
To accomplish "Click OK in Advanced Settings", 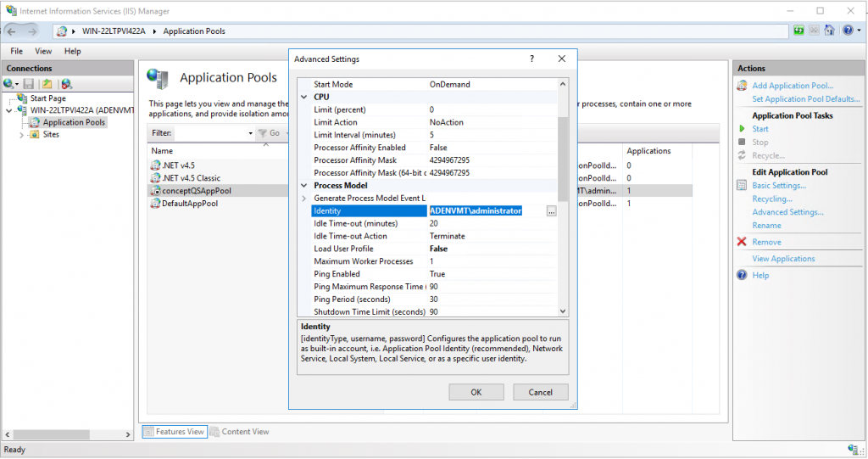I will (x=476, y=393).
